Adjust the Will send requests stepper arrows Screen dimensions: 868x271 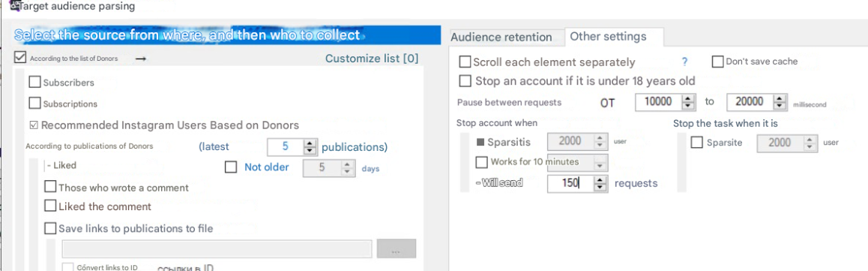point(600,183)
